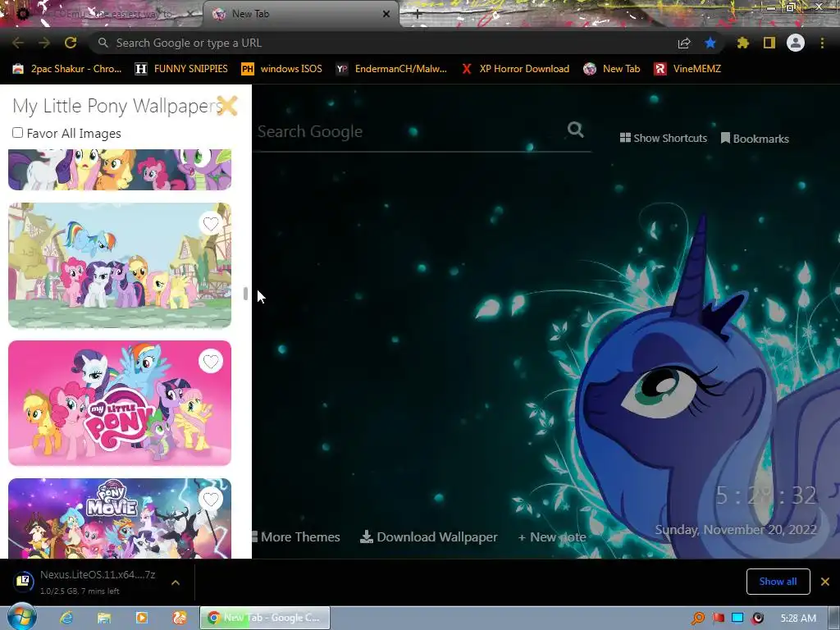
Task: Close the downloads bar
Action: (x=825, y=582)
